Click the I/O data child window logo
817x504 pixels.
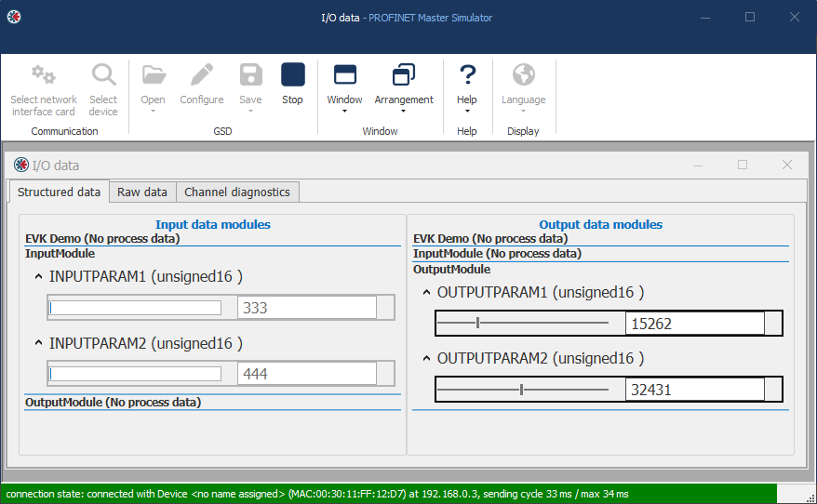click(21, 165)
